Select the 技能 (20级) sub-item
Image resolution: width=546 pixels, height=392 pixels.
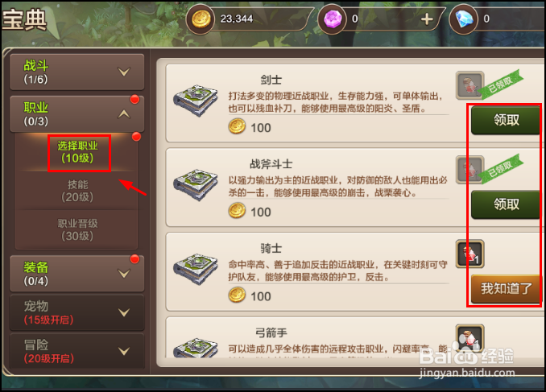(x=77, y=191)
